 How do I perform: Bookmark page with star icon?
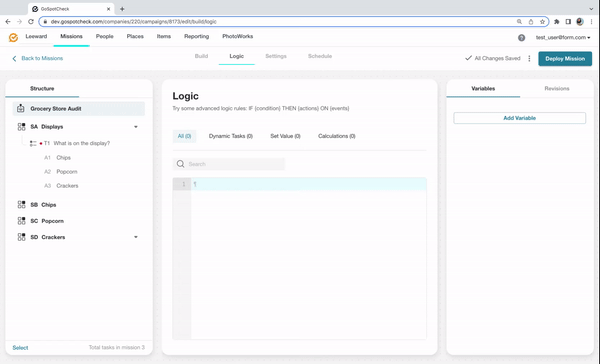[542, 22]
